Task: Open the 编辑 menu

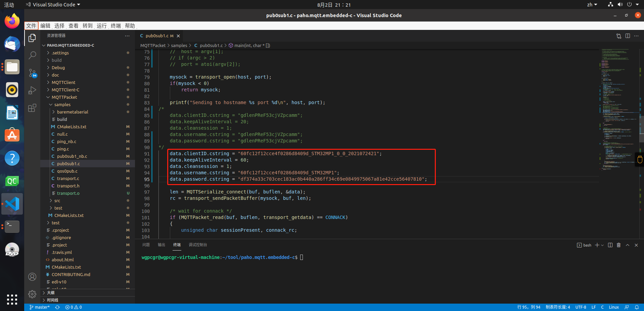Action: tap(45, 26)
